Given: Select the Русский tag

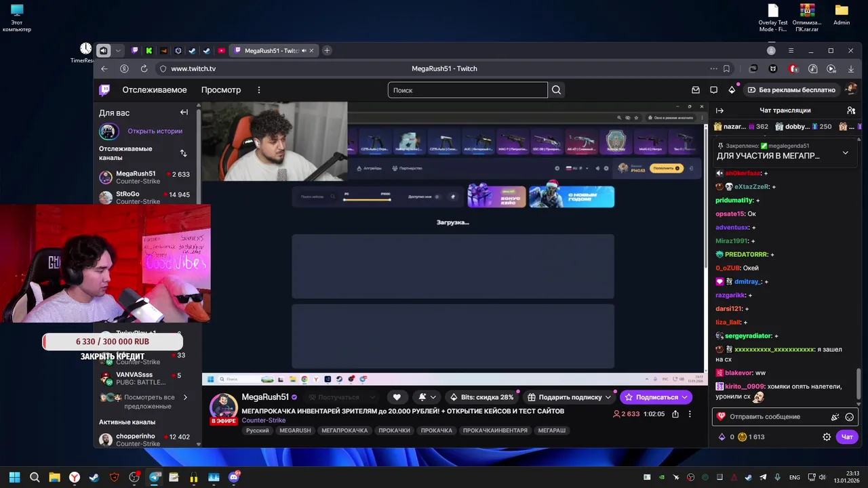Looking at the screenshot, I should pyautogui.click(x=258, y=430).
